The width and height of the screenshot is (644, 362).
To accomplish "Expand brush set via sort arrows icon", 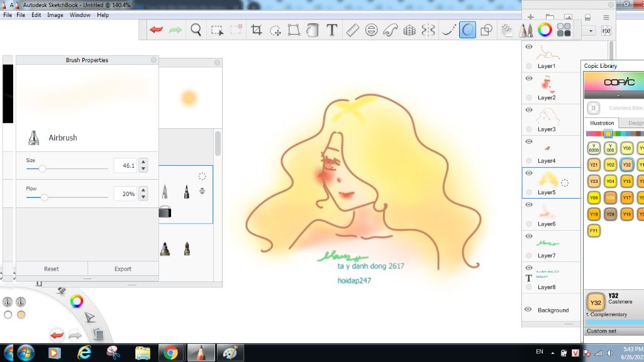I will (x=202, y=191).
